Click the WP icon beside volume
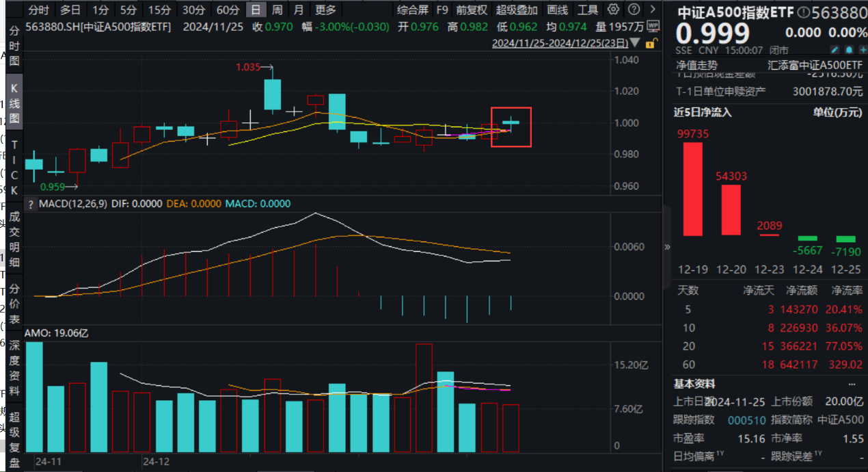Viewport: 868px width, 472px height. pyautogui.click(x=654, y=26)
